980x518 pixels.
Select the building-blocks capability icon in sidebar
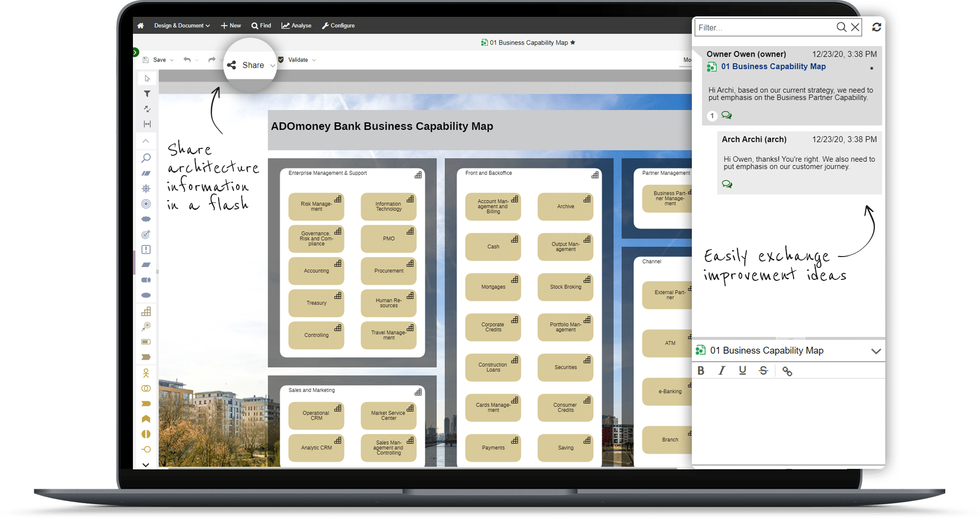pos(146,311)
